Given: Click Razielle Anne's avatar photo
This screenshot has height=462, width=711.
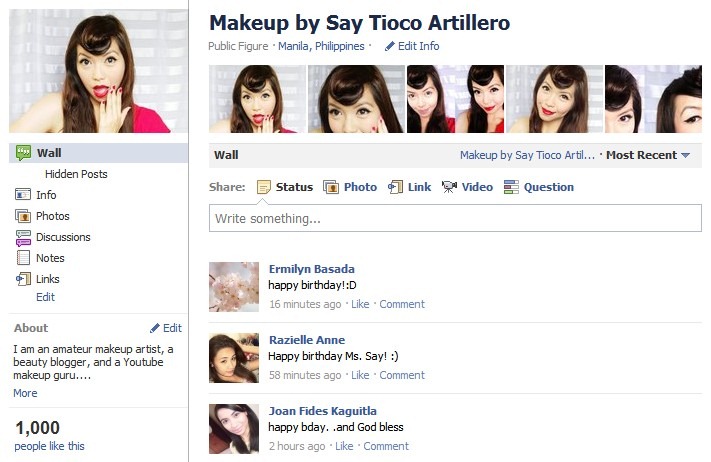Looking at the screenshot, I should pos(234,358).
